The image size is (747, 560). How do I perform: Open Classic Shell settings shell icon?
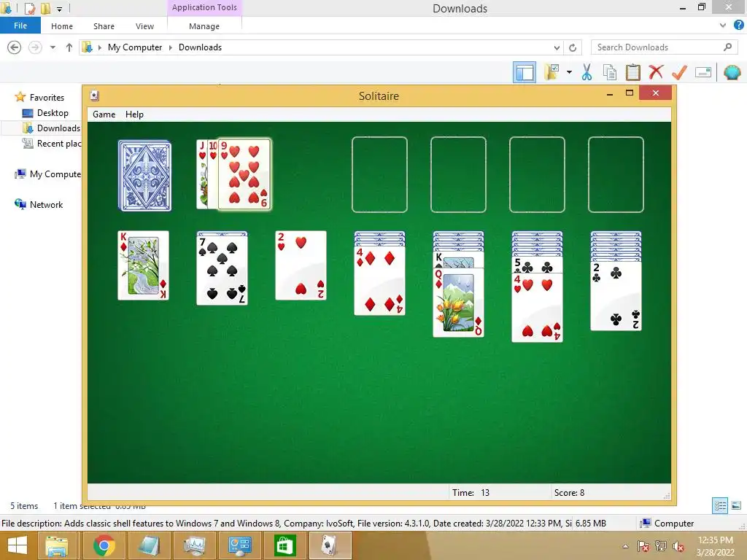(732, 72)
